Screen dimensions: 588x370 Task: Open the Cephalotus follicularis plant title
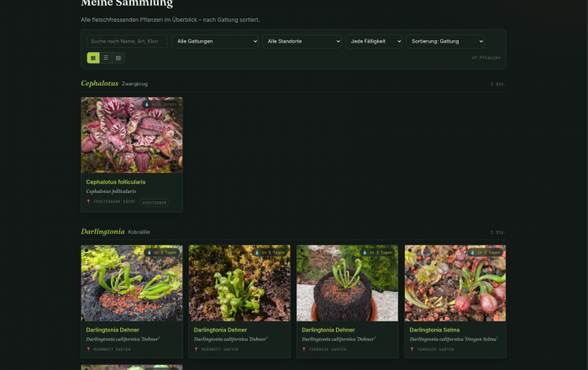click(x=116, y=182)
